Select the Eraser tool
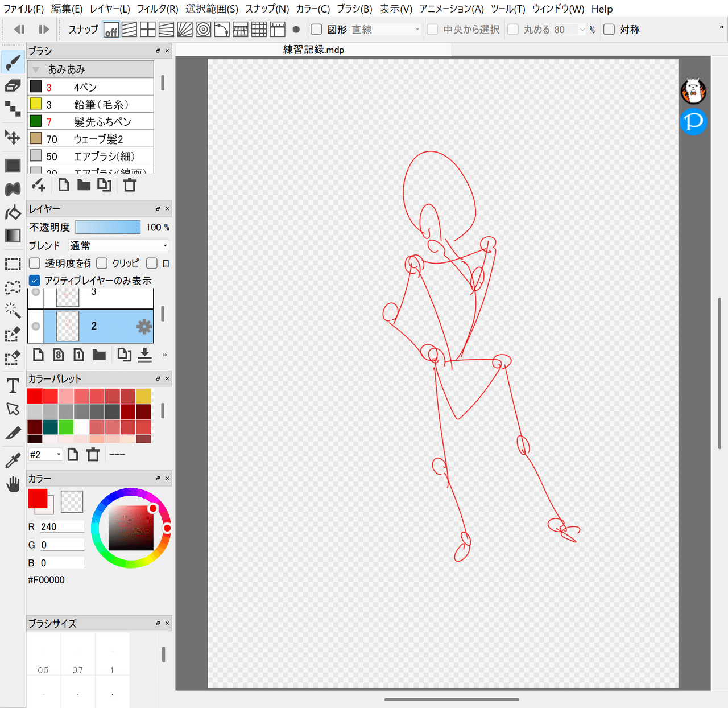The height and width of the screenshot is (708, 728). (13, 86)
